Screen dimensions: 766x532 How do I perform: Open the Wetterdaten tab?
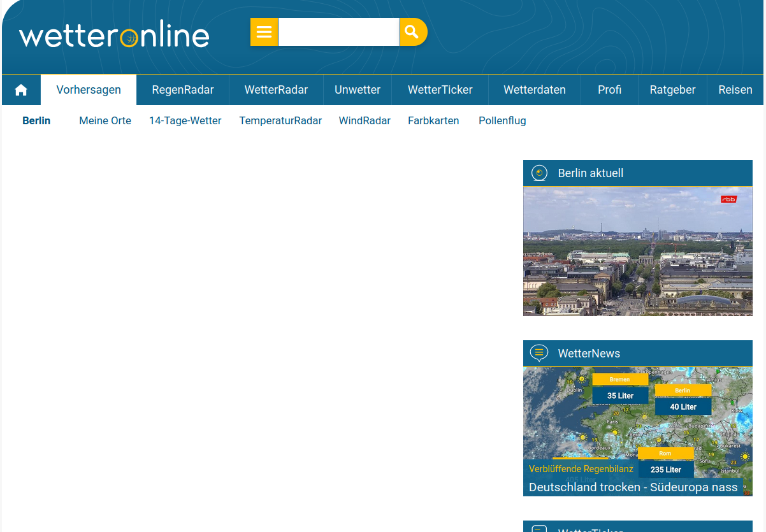535,90
